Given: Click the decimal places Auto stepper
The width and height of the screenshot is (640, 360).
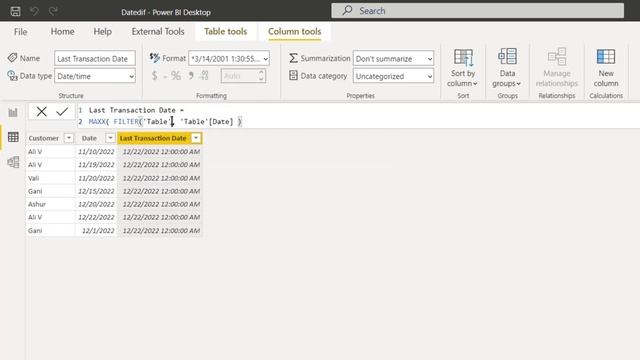Looking at the screenshot, I should pyautogui.click(x=243, y=76).
